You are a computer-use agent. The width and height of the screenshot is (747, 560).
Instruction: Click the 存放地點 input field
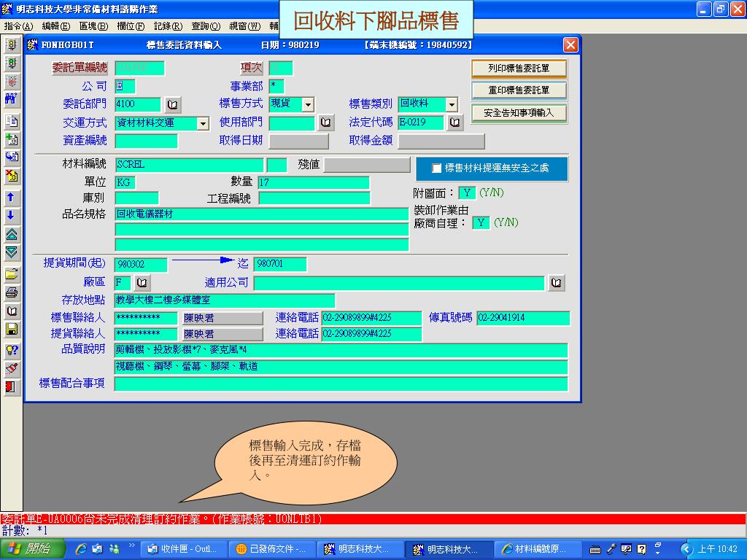225,300
